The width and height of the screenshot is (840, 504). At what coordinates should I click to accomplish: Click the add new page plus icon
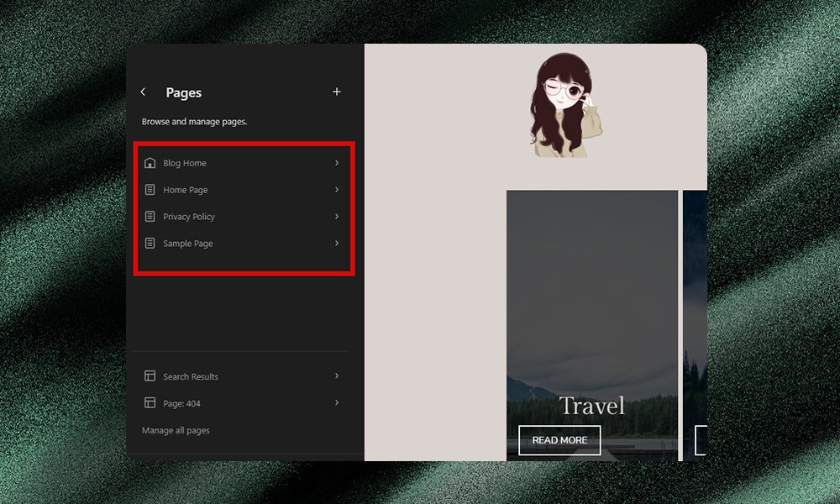point(337,92)
